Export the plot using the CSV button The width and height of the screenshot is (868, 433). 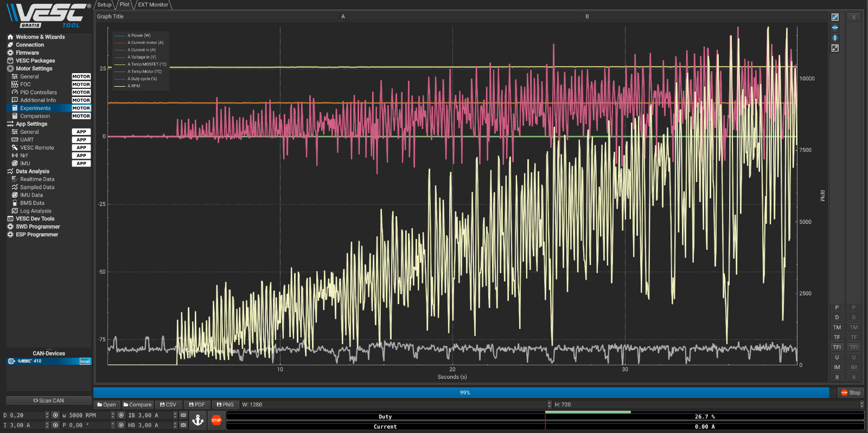168,405
